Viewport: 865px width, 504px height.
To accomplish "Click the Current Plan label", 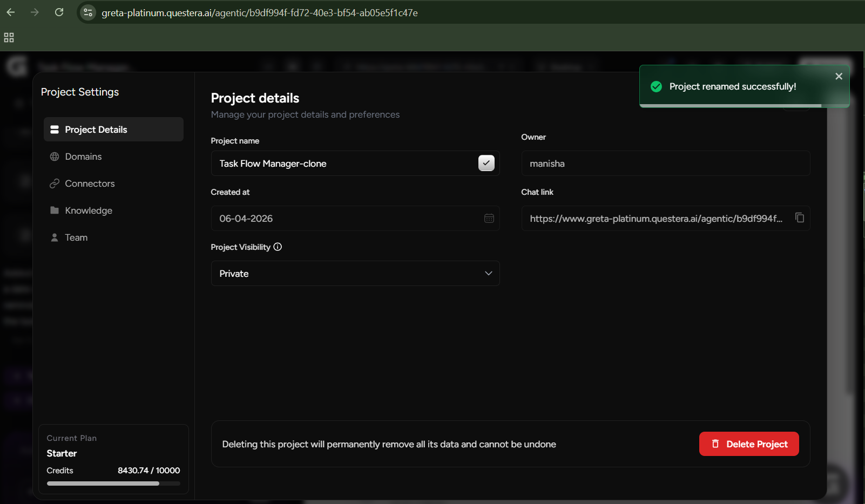I will 72,438.
